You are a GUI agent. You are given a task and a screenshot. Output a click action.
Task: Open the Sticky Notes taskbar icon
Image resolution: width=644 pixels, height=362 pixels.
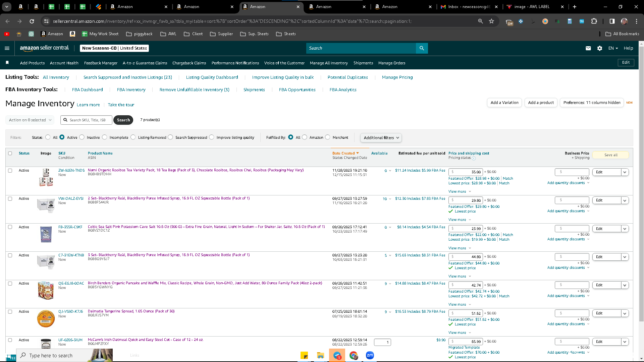[x=304, y=355]
